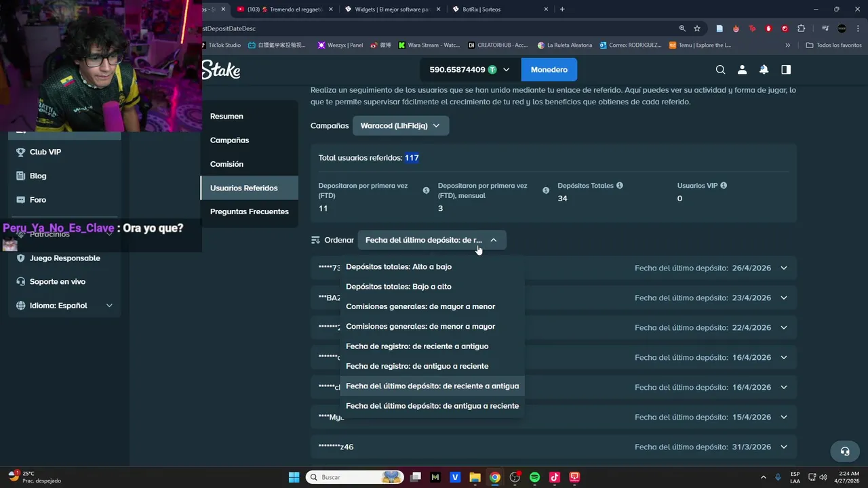
Task: Switch to the Widgets browser tab
Action: coord(392,9)
